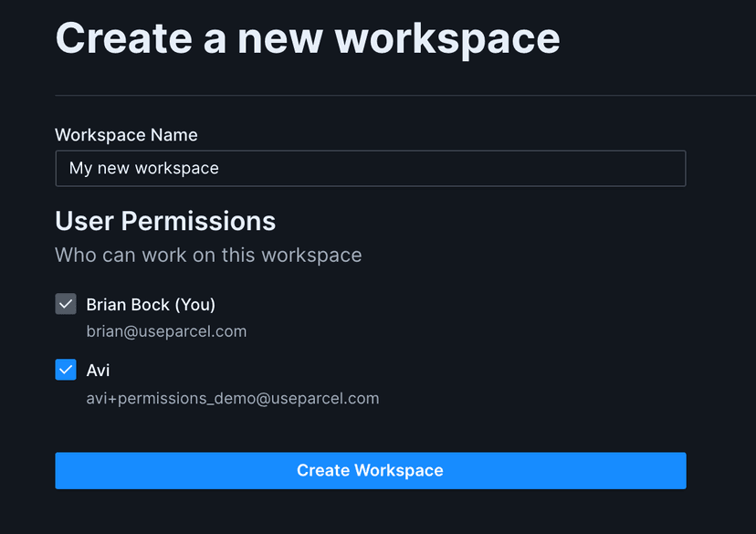Click the blue checked checkbox beside Avi
Screen dimensions: 756x534
[65, 370]
